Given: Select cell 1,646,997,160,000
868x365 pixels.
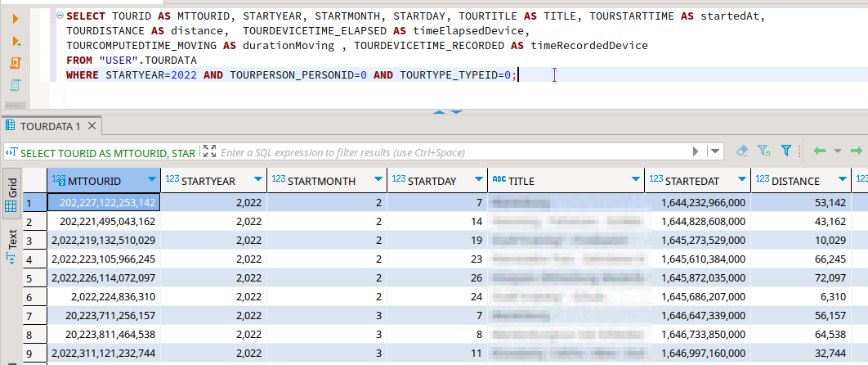Looking at the screenshot, I should [697, 354].
